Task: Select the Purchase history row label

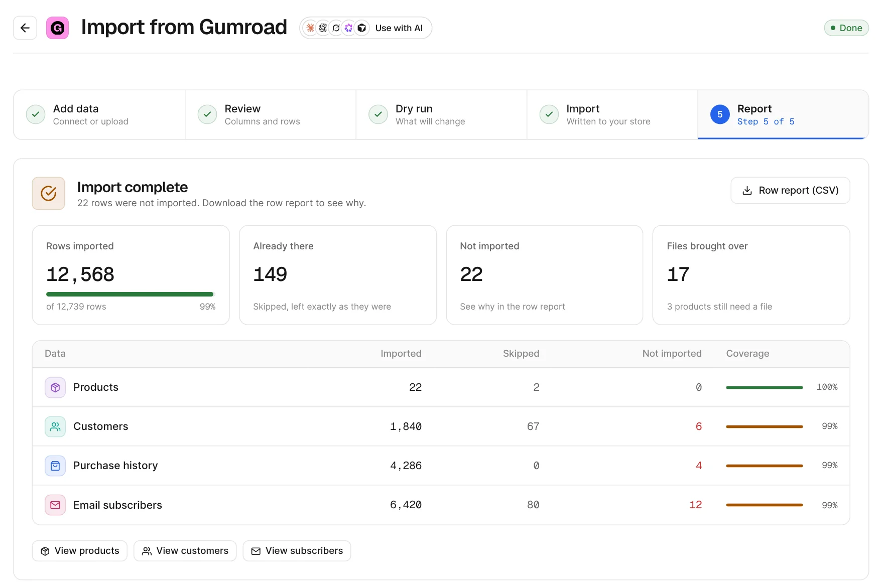Action: point(115,466)
